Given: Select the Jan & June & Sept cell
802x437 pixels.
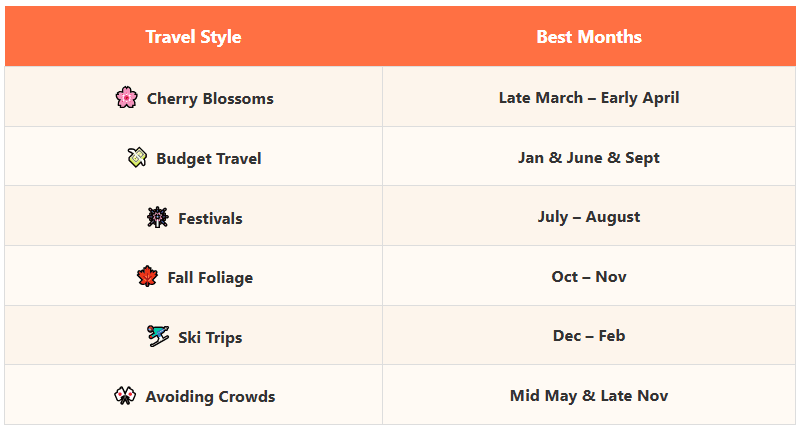Looking at the screenshot, I should pos(589,157).
